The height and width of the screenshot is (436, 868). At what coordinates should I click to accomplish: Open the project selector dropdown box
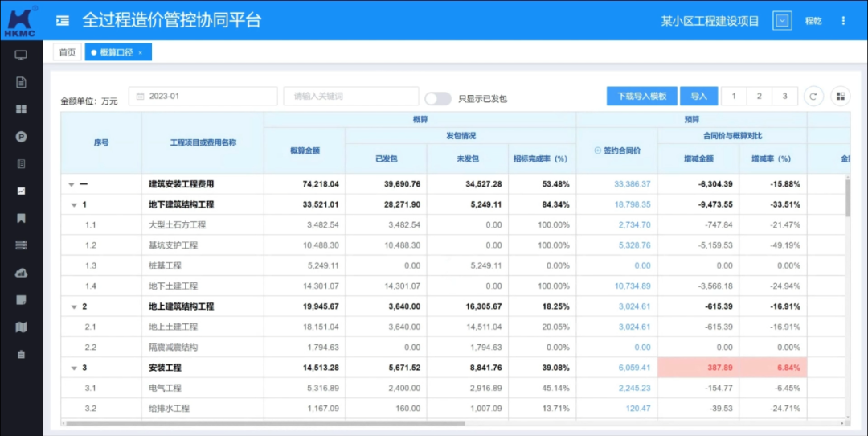782,21
